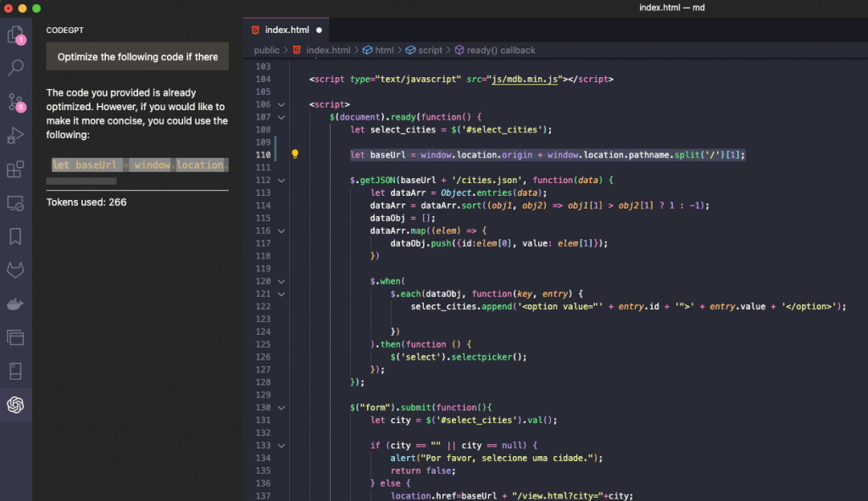This screenshot has width=868, height=501.
Task: Collapse the ready function at line 107
Action: pyautogui.click(x=281, y=117)
